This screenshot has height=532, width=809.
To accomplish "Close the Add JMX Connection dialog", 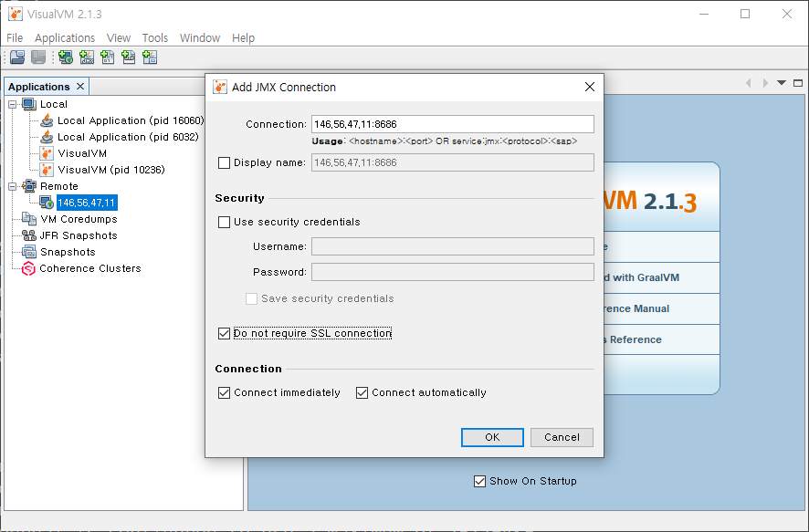I will (590, 87).
